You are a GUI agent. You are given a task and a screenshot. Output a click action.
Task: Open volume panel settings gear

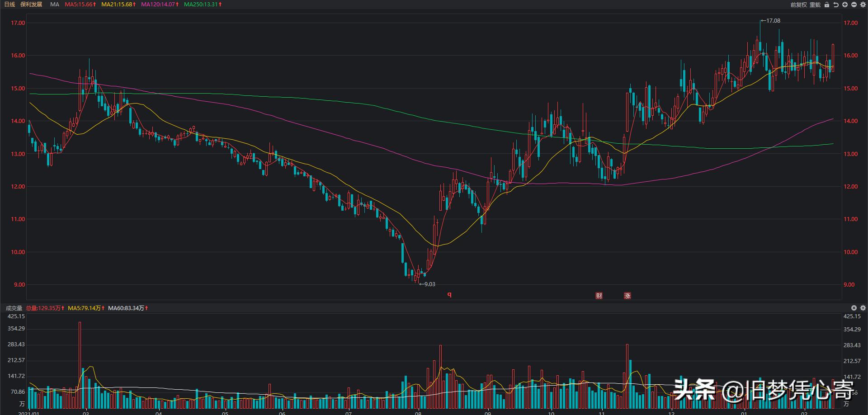pyautogui.click(x=863, y=308)
